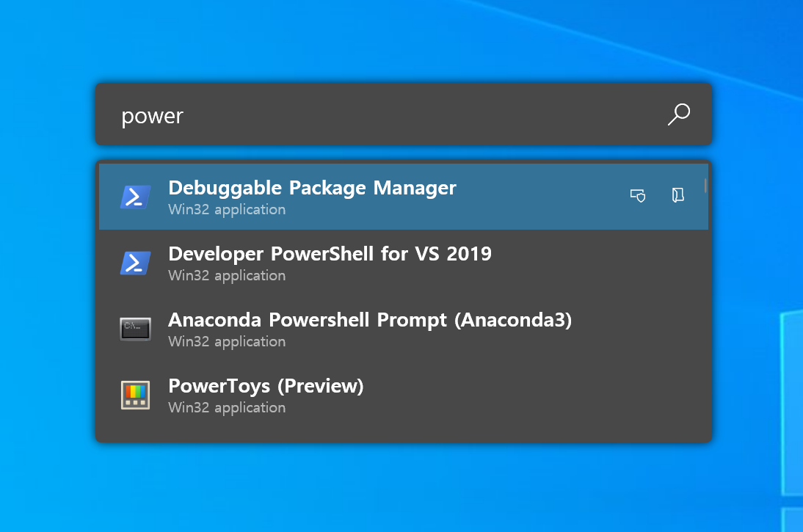Click the typed text 'power' in search bar
Image resolution: width=803 pixels, height=532 pixels.
click(152, 114)
